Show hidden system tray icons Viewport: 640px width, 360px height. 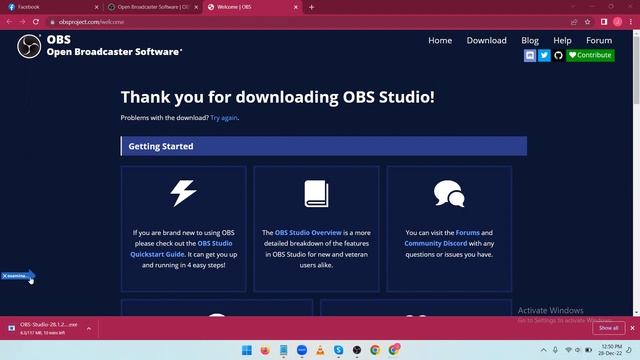tap(543, 350)
